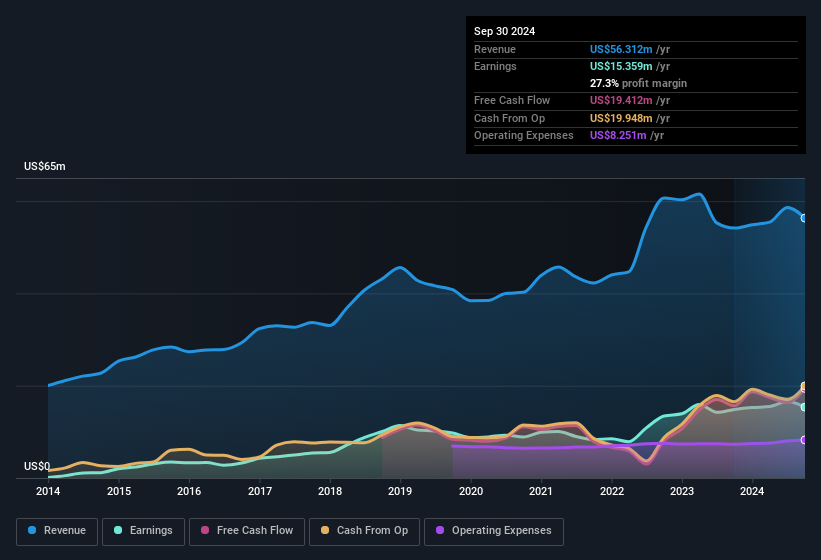
Task: Click the teal Earnings legend dot
Action: [118, 530]
